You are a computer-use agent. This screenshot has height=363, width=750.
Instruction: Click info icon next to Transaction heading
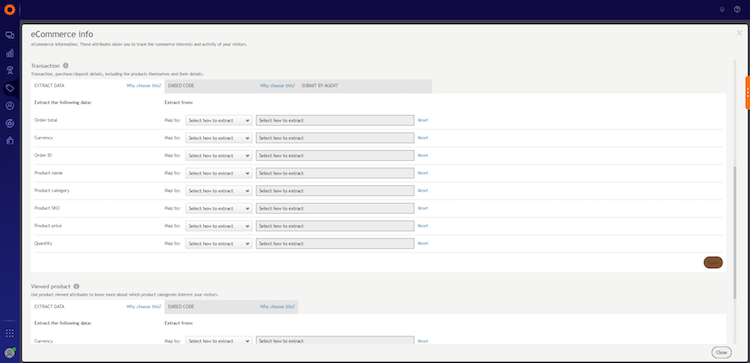click(66, 66)
